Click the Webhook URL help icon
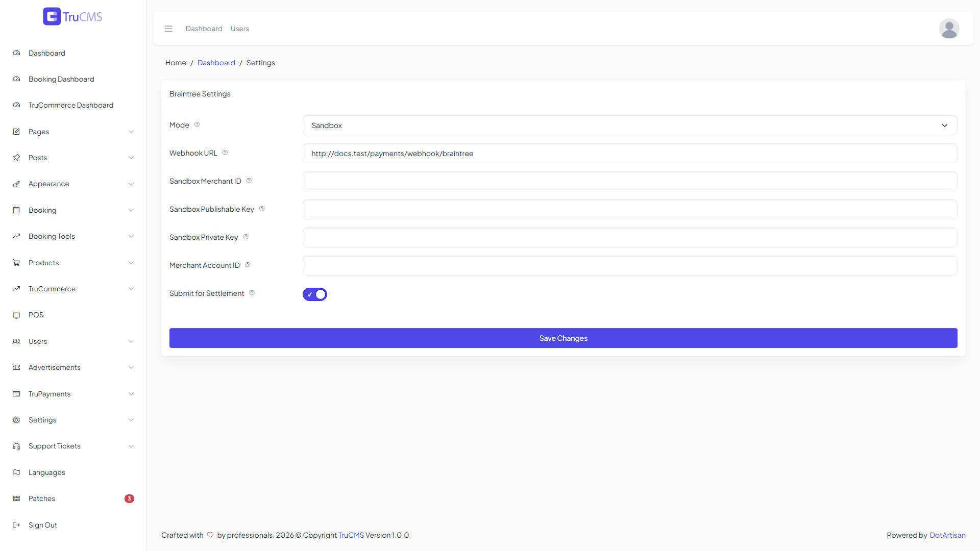The image size is (980, 551). (225, 153)
